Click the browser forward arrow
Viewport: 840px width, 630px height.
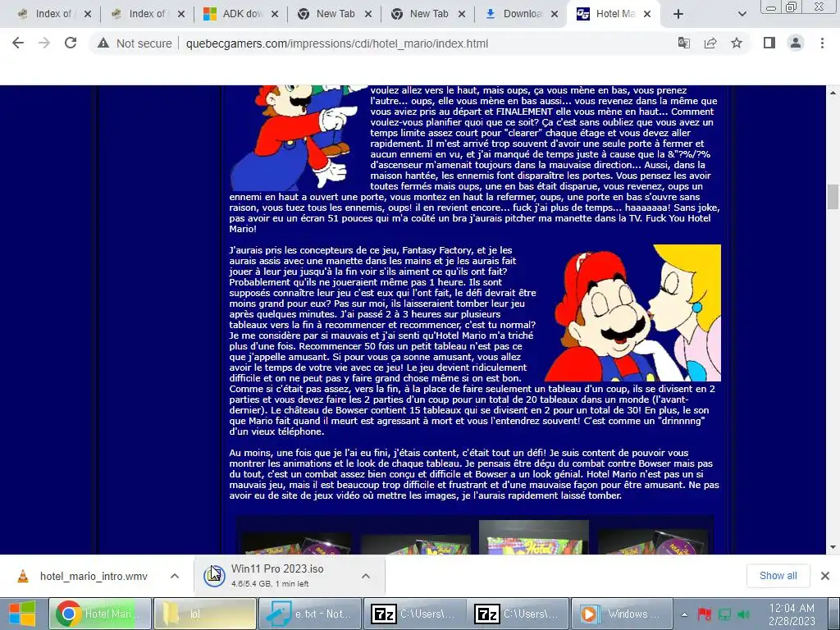tap(44, 43)
